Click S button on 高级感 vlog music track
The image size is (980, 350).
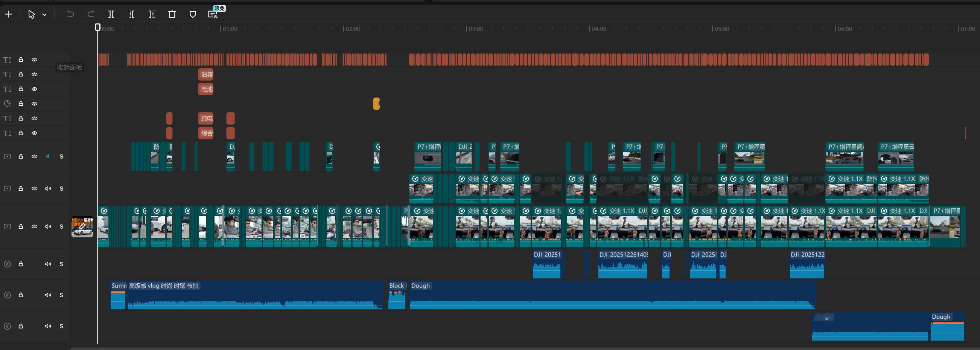[61, 295]
